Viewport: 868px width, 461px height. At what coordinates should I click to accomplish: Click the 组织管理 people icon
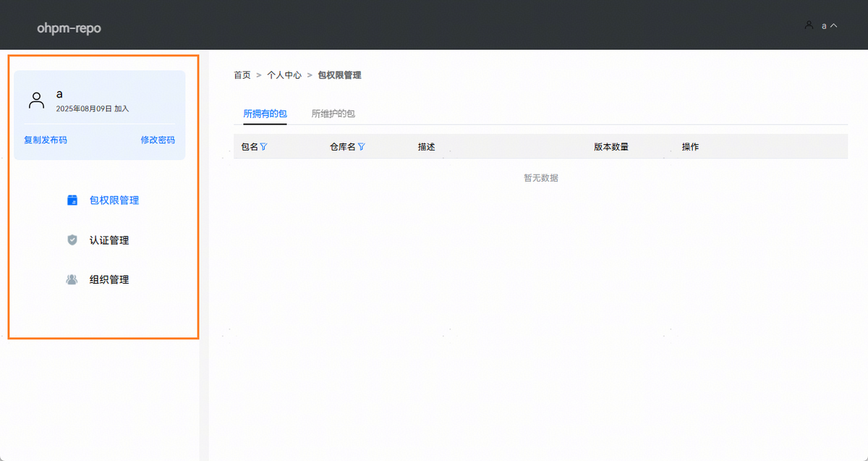click(72, 279)
